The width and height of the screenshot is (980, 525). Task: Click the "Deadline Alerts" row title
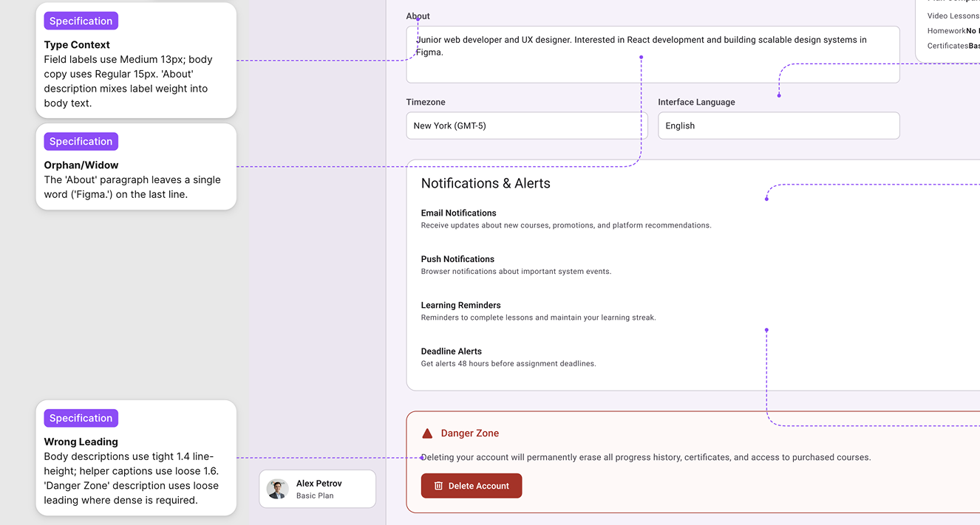click(452, 351)
